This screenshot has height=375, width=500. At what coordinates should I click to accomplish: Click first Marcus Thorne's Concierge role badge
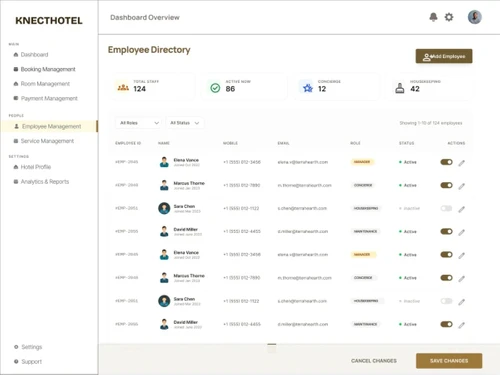click(x=363, y=185)
